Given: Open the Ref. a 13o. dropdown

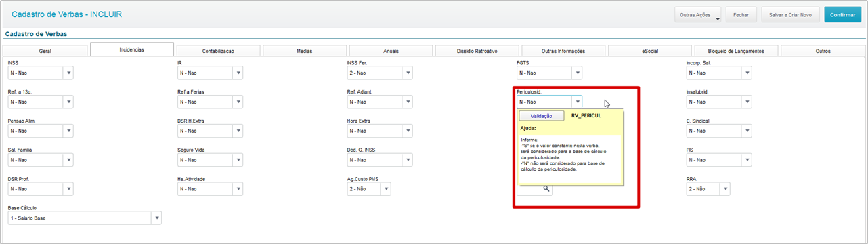Looking at the screenshot, I should (x=68, y=102).
